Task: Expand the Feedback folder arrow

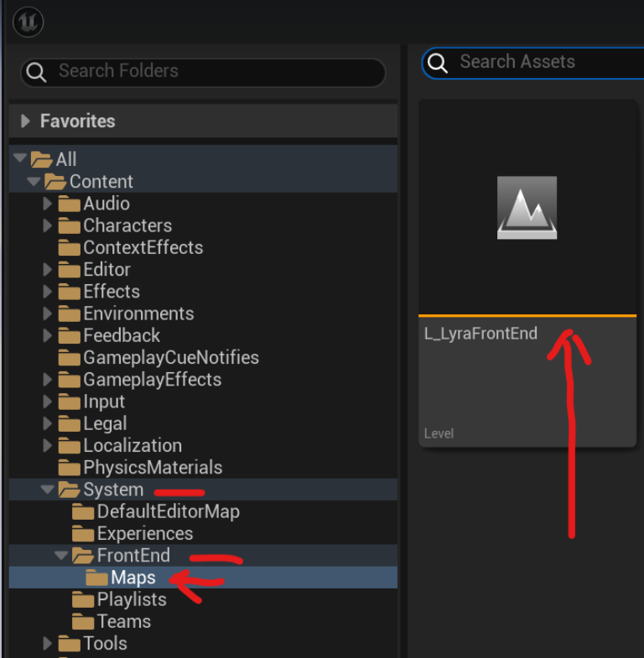Action: coord(48,335)
